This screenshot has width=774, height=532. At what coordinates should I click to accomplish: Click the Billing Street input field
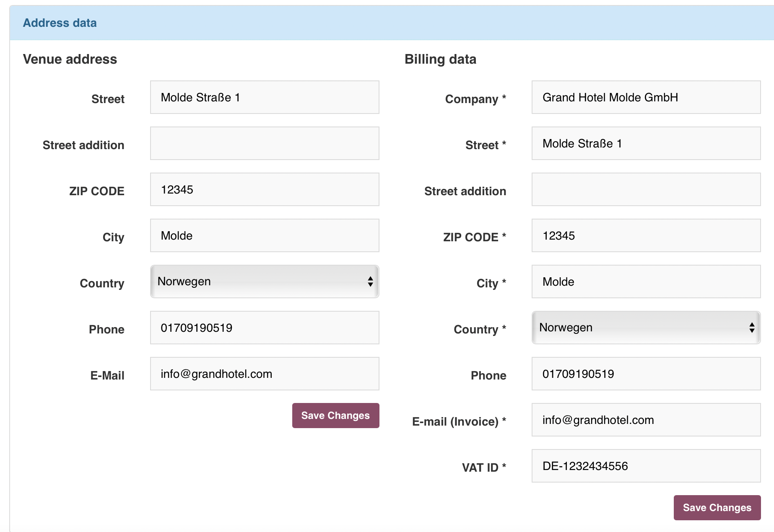click(x=646, y=143)
